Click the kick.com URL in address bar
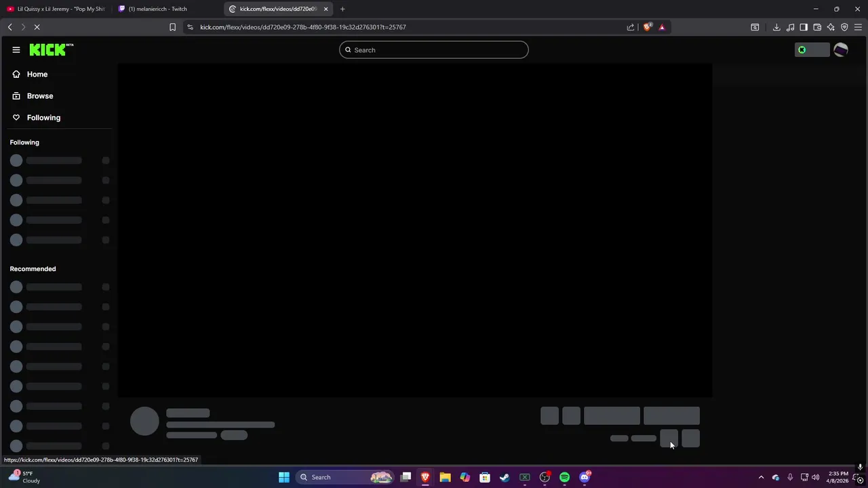 pos(303,27)
